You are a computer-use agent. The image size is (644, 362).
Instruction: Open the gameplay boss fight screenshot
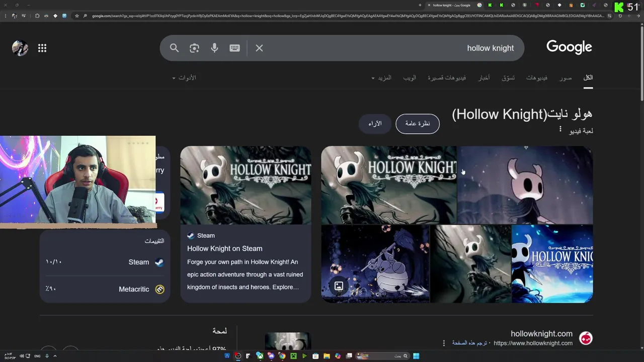375,263
